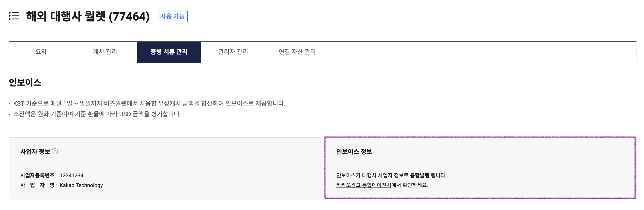Click the 사업자등록번호 field label

37,176
